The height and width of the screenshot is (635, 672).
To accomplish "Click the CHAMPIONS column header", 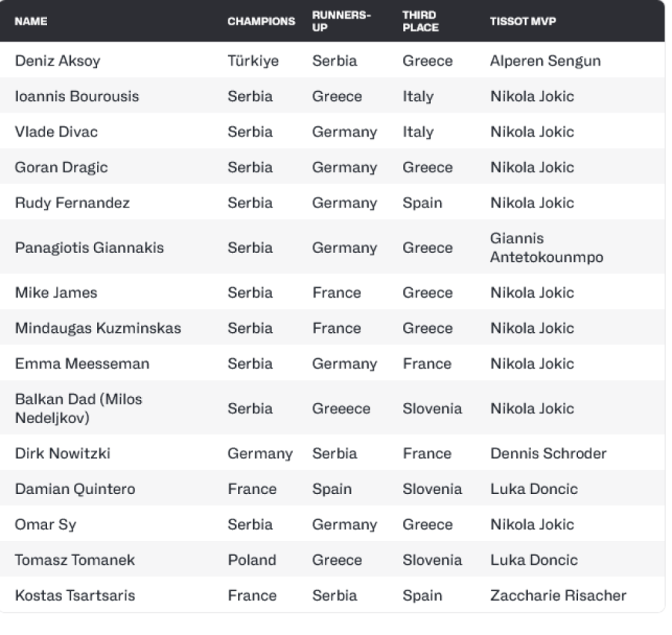I will coord(261,22).
